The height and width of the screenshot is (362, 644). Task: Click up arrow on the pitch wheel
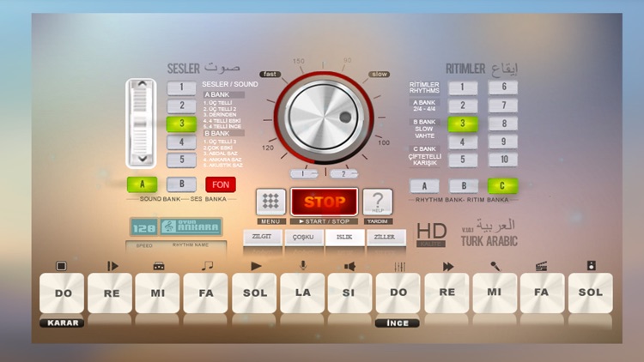point(142,84)
